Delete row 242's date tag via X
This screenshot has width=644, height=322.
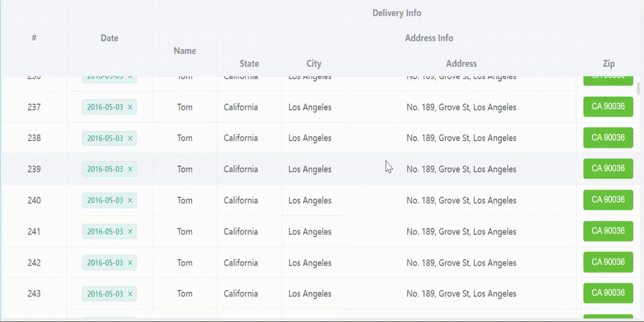pyautogui.click(x=130, y=263)
